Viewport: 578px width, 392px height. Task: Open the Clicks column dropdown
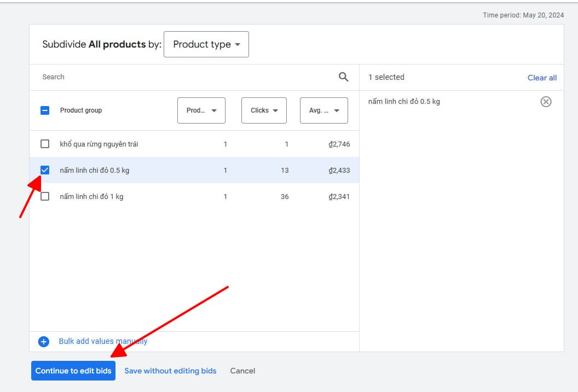point(264,110)
